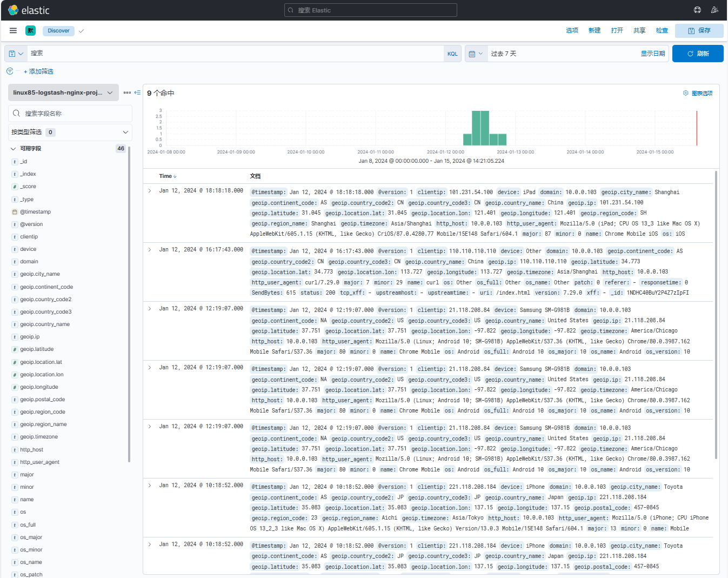728x578 pixels.
Task: Open the help menu icon
Action: pyautogui.click(x=697, y=10)
